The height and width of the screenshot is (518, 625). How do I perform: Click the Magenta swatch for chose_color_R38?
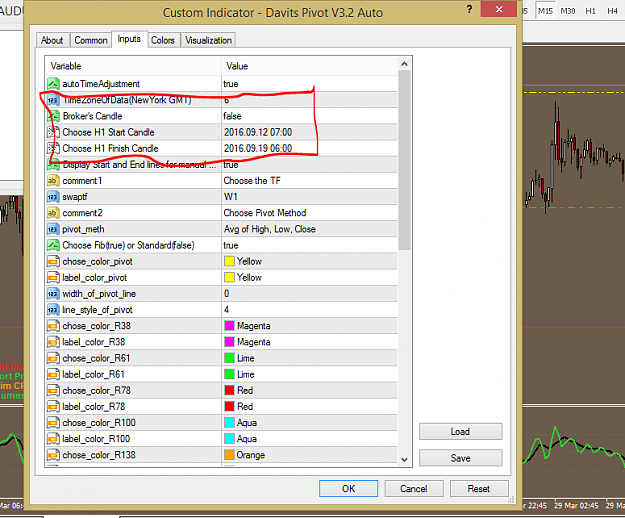coord(229,326)
